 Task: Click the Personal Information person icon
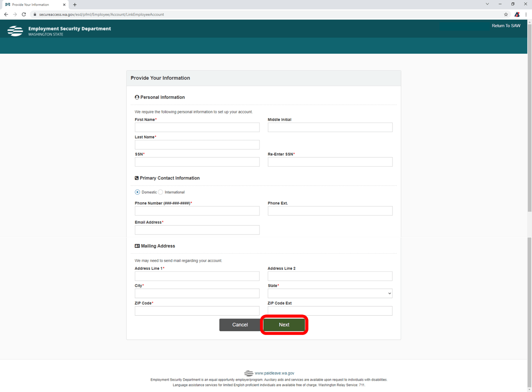[137, 97]
